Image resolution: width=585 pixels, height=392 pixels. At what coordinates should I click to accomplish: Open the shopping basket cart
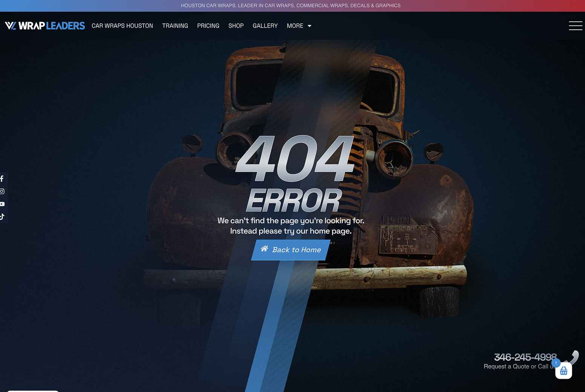tap(564, 371)
